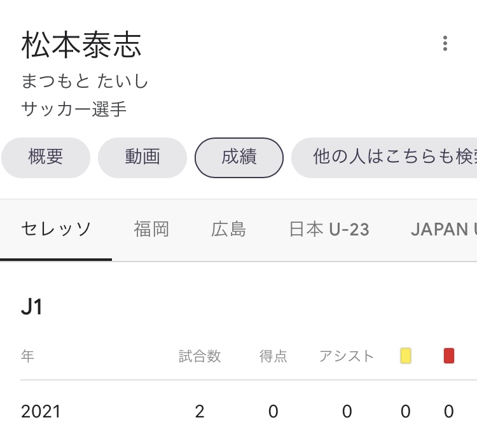Click the 試合数 column header

point(200,356)
